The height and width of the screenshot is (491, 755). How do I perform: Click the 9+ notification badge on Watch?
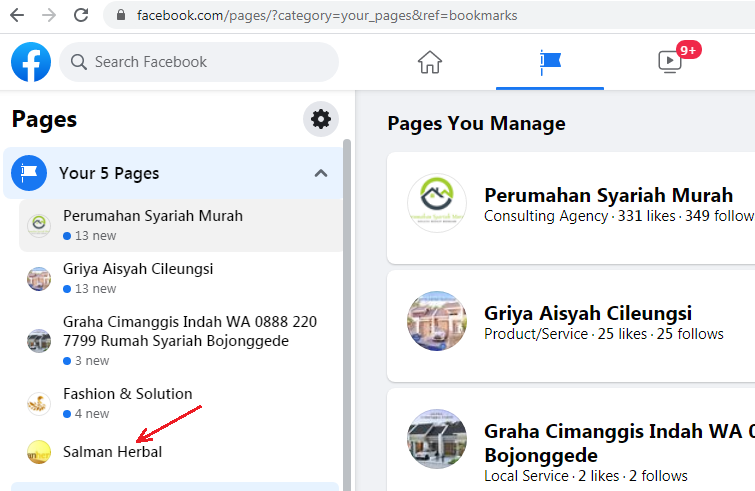point(689,50)
